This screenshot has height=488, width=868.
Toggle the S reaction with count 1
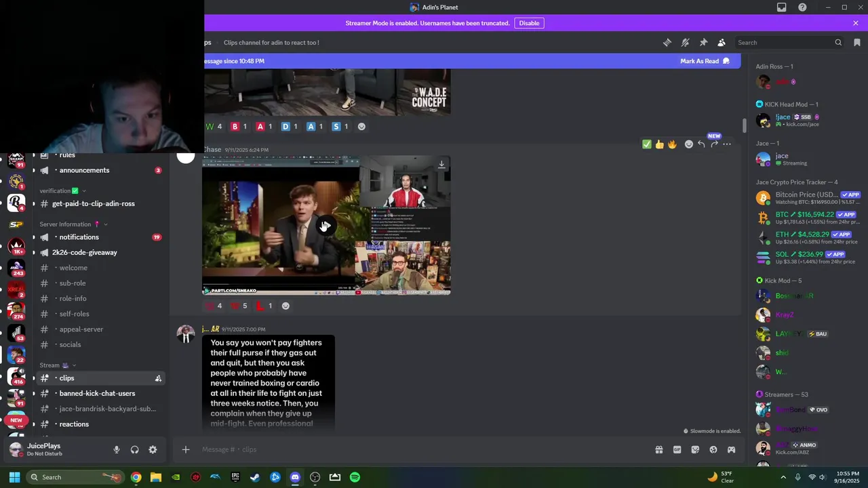pyautogui.click(x=340, y=127)
